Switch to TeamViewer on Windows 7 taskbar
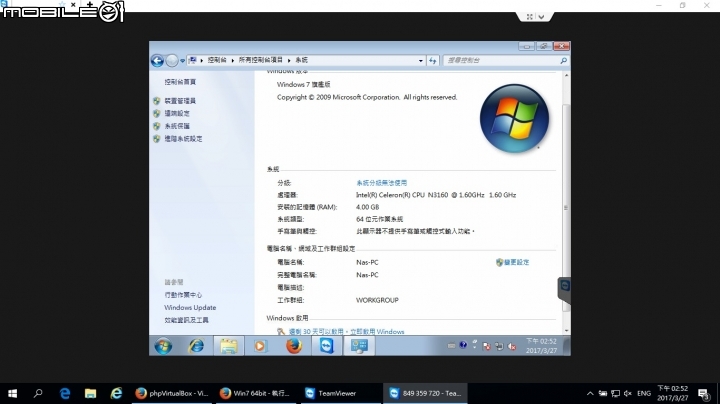 click(326, 346)
